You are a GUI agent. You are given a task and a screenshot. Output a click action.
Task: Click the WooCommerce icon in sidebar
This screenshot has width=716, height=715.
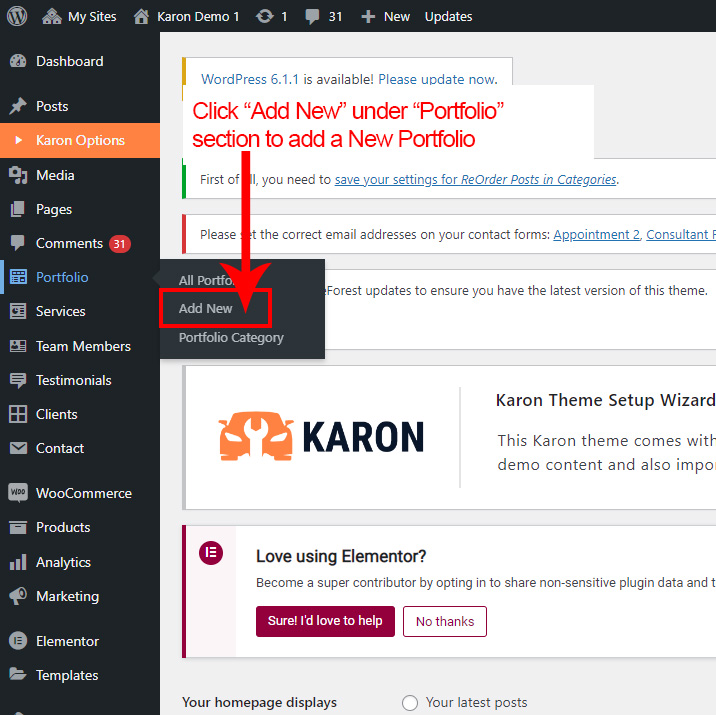click(x=18, y=493)
